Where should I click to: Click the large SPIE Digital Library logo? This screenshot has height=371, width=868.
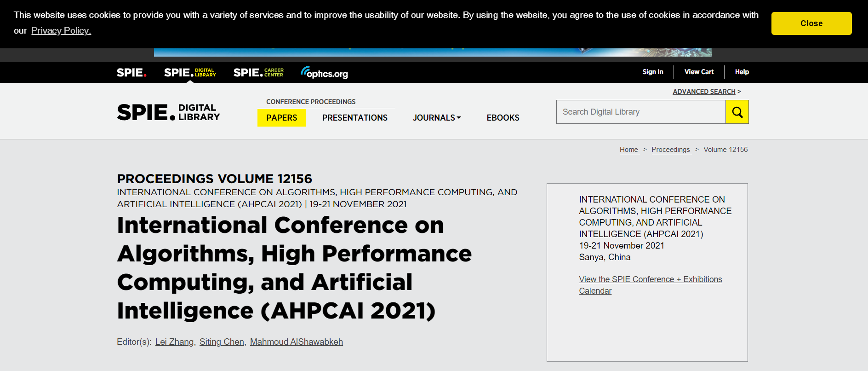coord(168,112)
